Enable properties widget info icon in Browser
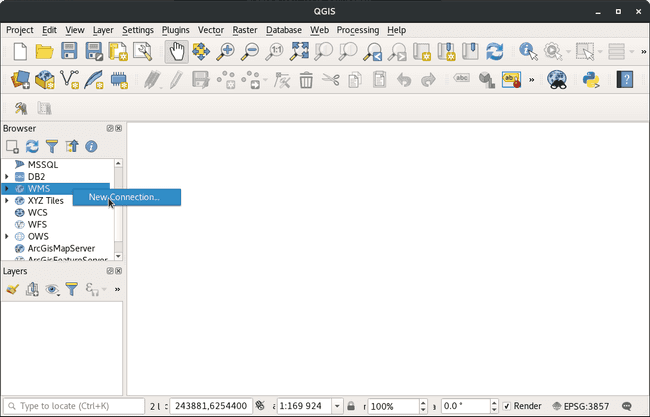650x417 pixels. click(x=91, y=146)
